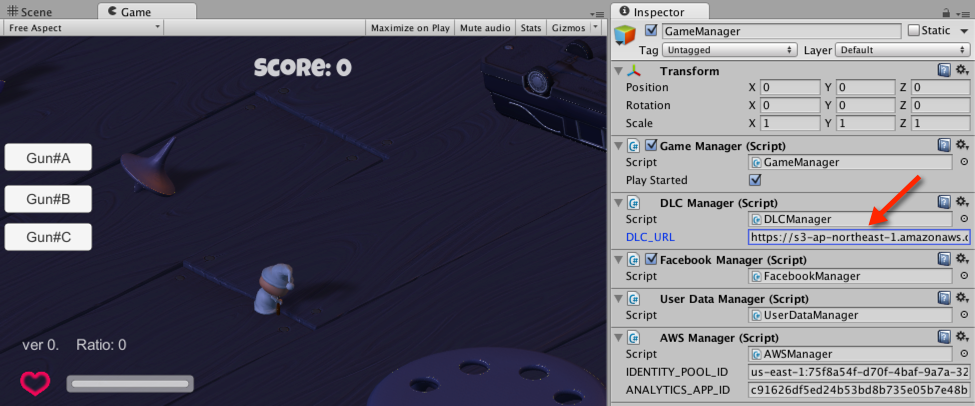The image size is (975, 406).
Task: Click the 'SCORE: 0' text
Action: pos(303,68)
